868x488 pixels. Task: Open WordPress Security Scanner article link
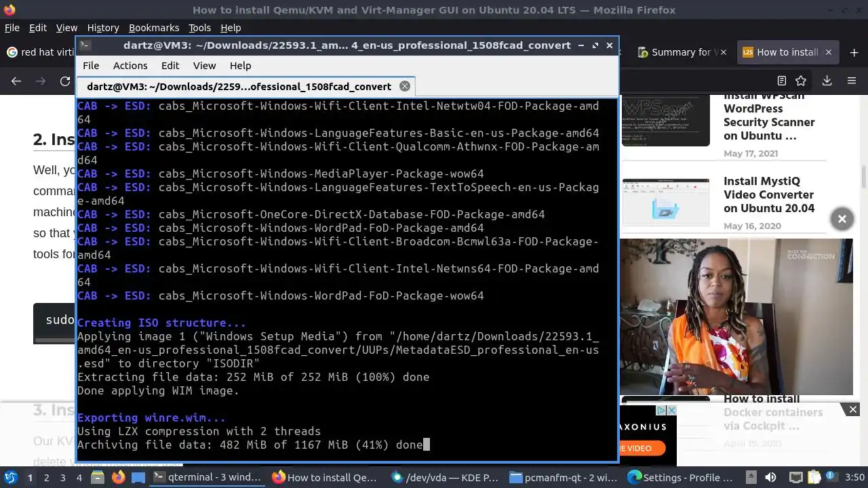[x=769, y=117]
